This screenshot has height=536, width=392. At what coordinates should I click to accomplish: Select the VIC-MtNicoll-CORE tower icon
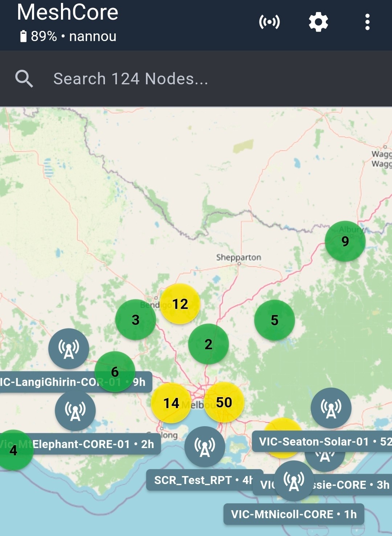tap(294, 481)
